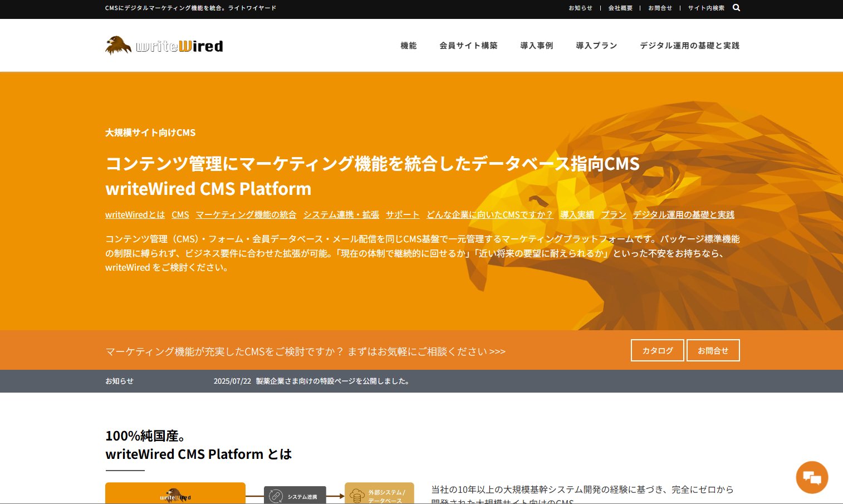This screenshot has width=843, height=504.
Task: Click the site search magnifier icon
Action: pyautogui.click(x=736, y=8)
